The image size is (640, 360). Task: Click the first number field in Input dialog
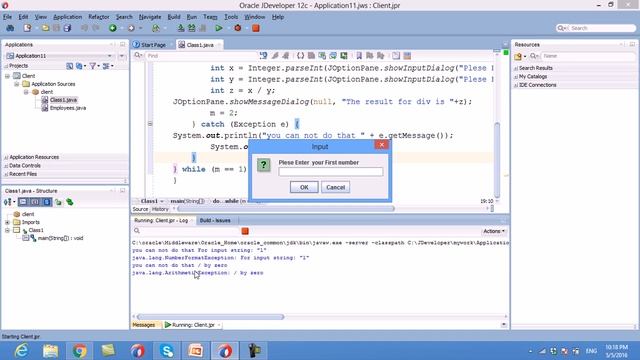pos(331,172)
